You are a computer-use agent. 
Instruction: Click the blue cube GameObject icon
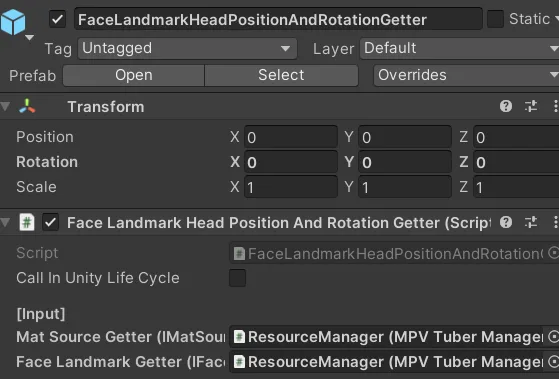(x=13, y=22)
